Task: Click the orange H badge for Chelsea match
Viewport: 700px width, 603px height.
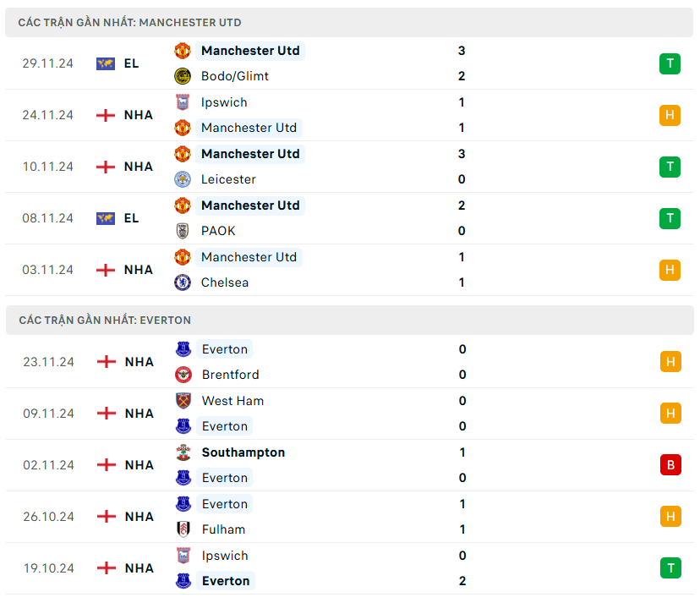Action: [670, 270]
